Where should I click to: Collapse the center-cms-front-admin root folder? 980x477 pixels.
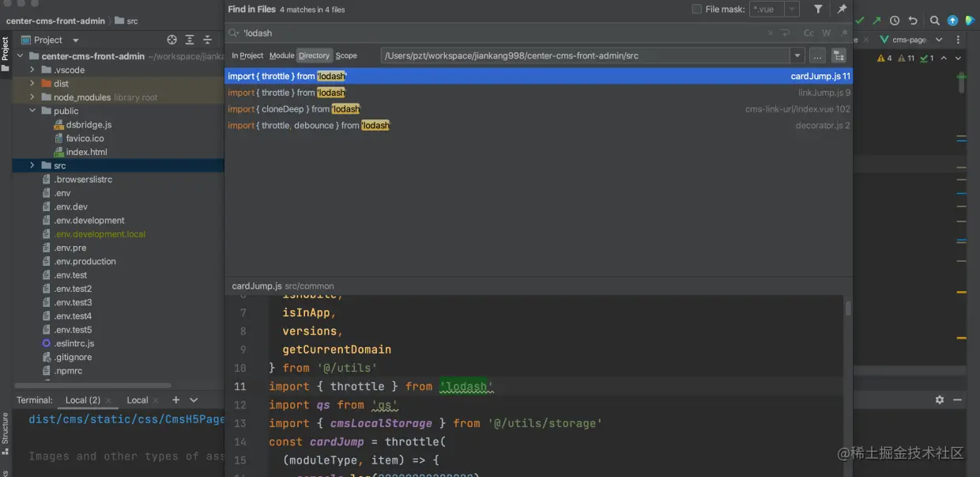tap(21, 56)
